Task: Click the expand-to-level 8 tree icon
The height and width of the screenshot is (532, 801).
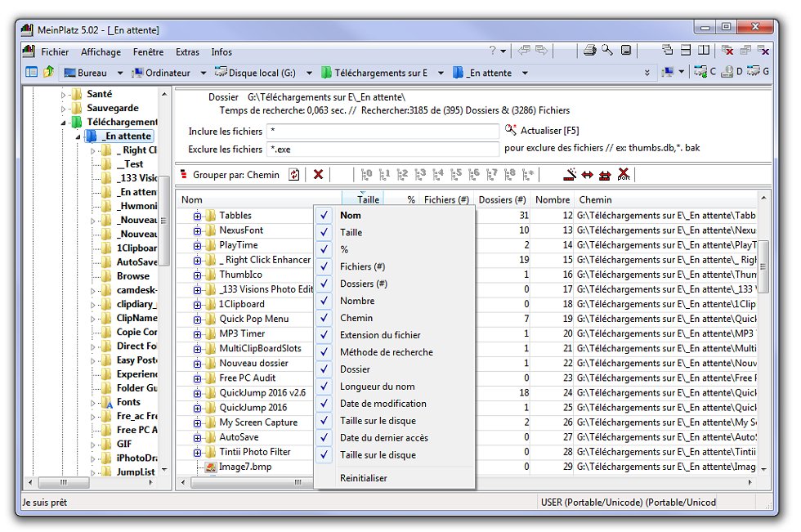Action: coord(509,175)
